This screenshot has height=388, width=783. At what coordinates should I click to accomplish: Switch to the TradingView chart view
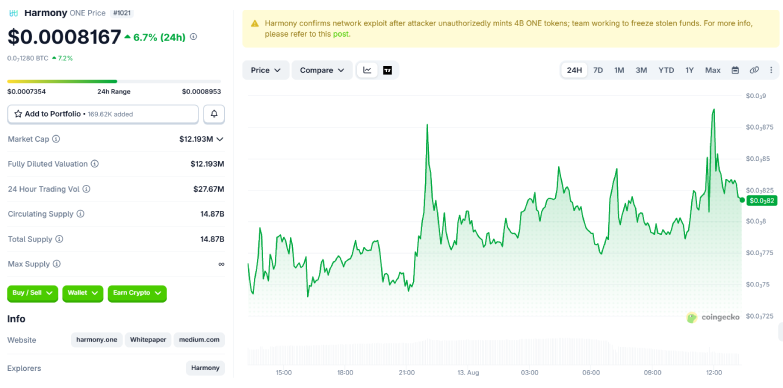tap(388, 70)
